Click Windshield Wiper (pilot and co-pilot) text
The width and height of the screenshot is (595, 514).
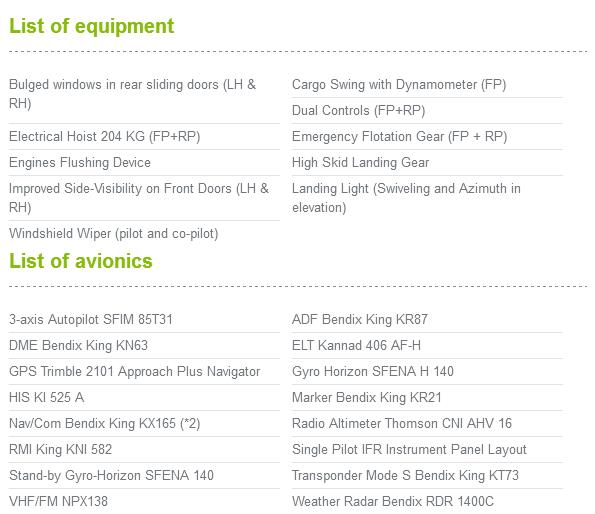click(x=114, y=234)
